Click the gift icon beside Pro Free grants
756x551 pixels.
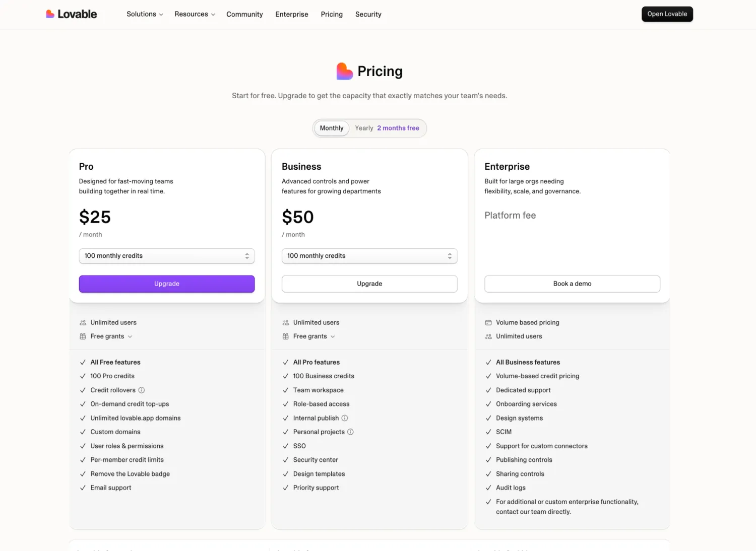[x=83, y=336]
